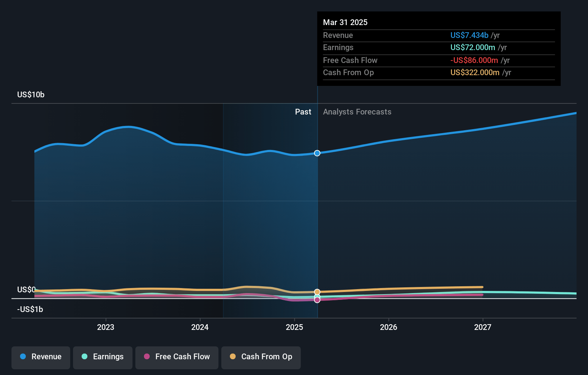Toggle Free Cash Flow series legend

coord(177,357)
